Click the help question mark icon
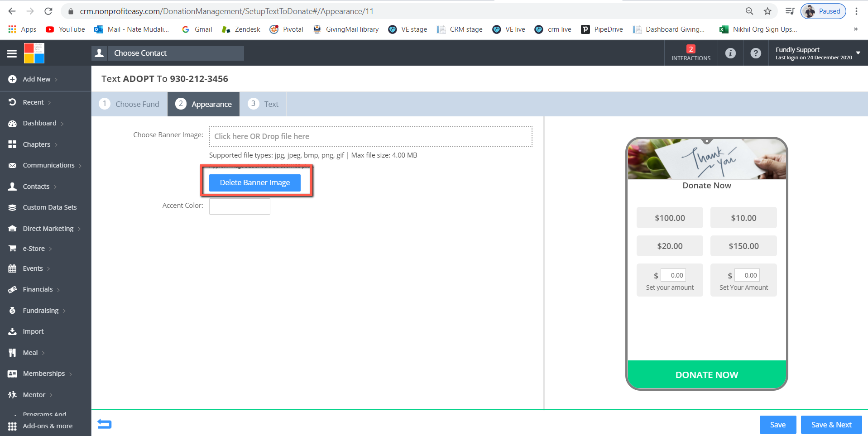The image size is (868, 436). coord(755,53)
